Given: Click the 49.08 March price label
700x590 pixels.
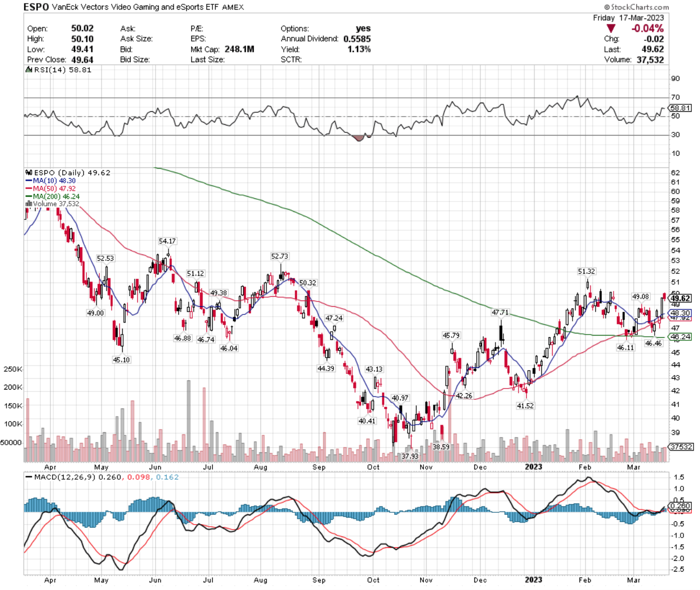Looking at the screenshot, I should (641, 297).
